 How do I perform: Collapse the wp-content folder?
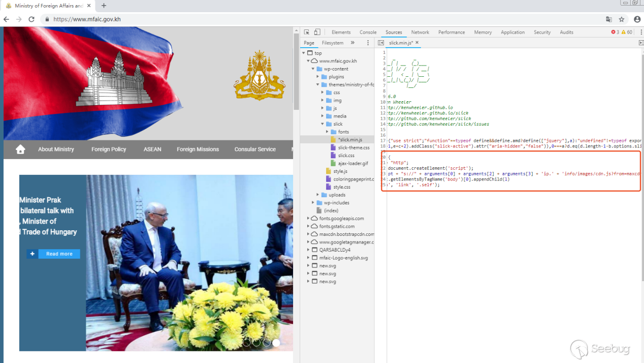[x=312, y=69]
